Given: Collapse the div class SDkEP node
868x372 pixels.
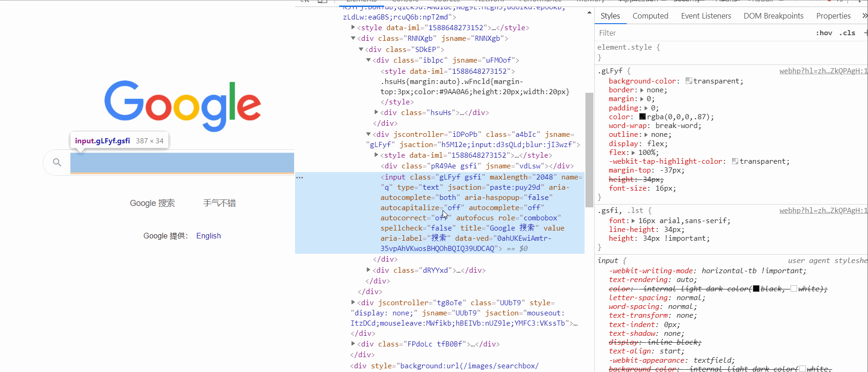Looking at the screenshot, I should click(x=361, y=49).
